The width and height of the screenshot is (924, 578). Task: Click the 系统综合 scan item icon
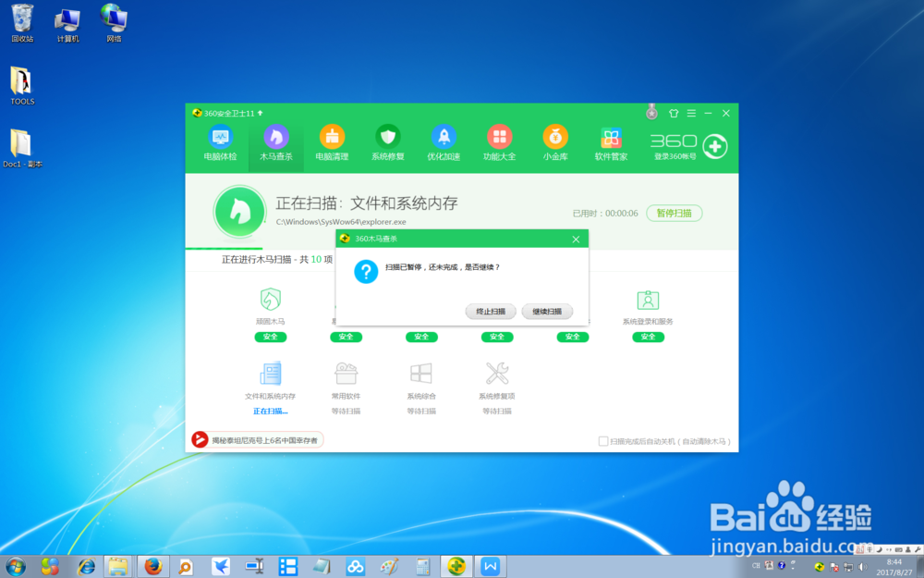[x=421, y=374]
